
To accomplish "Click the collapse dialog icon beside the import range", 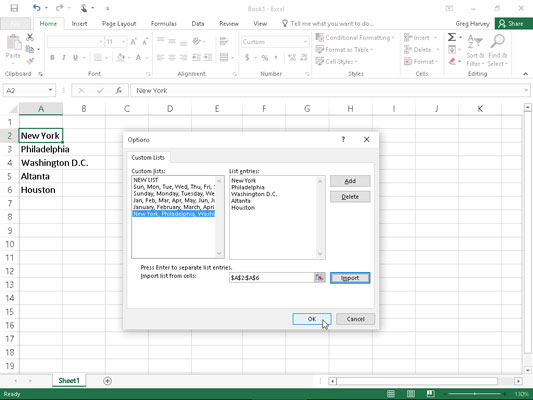I will tap(319, 278).
